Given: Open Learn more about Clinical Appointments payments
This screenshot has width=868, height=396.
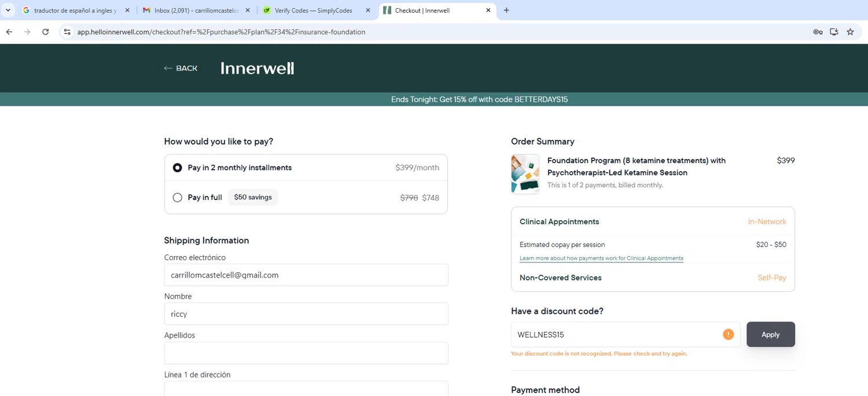Looking at the screenshot, I should 601,258.
